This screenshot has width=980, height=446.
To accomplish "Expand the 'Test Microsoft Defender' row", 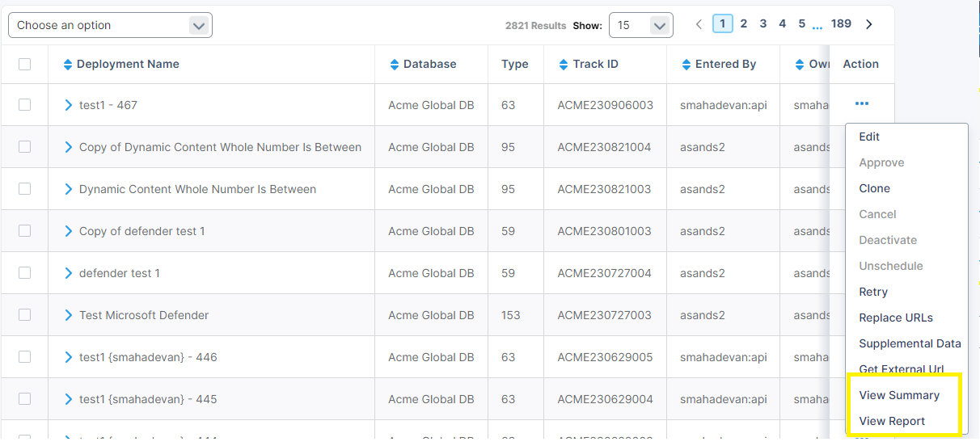I will (69, 315).
